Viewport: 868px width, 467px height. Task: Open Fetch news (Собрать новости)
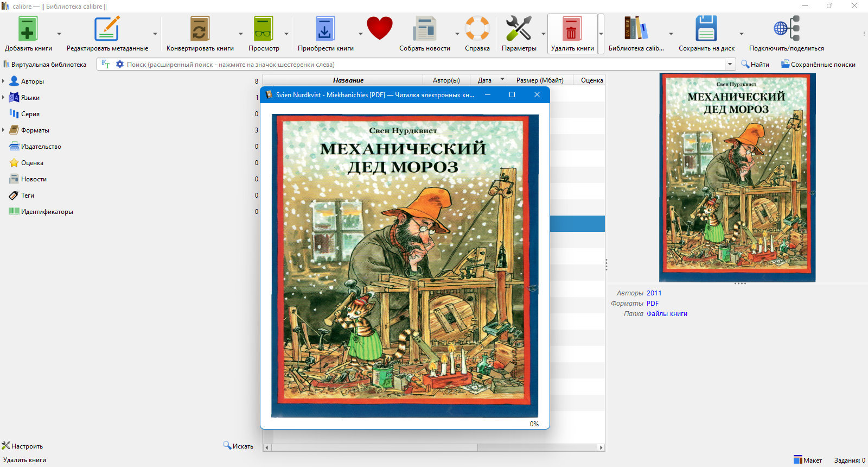(424, 29)
